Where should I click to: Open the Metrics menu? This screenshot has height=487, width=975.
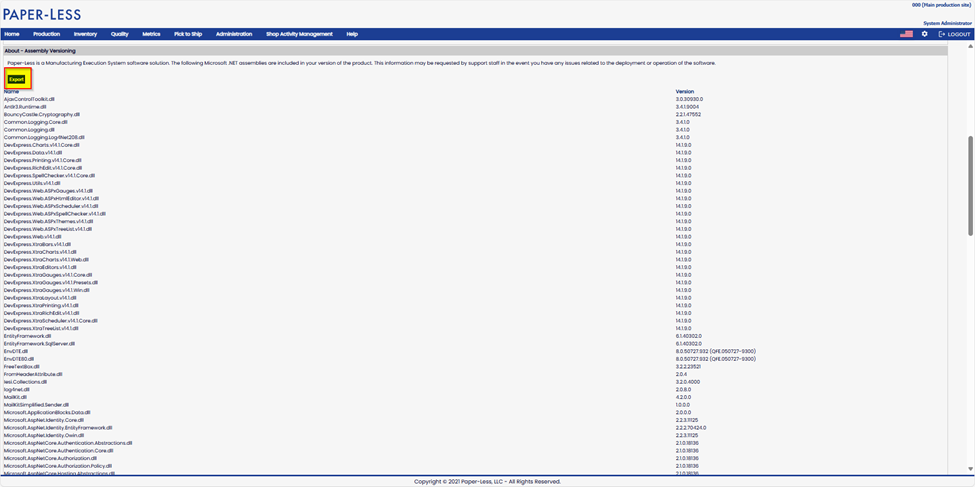coord(151,34)
